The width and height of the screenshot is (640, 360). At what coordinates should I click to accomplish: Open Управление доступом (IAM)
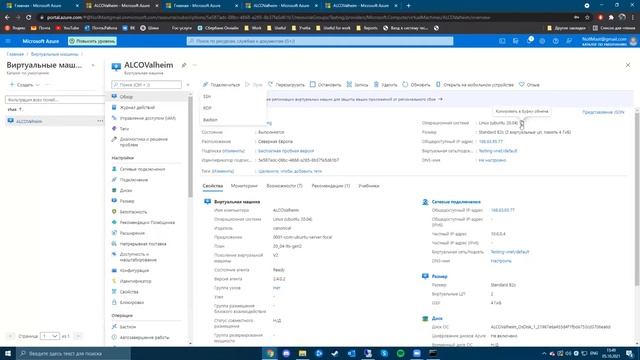pos(148,118)
